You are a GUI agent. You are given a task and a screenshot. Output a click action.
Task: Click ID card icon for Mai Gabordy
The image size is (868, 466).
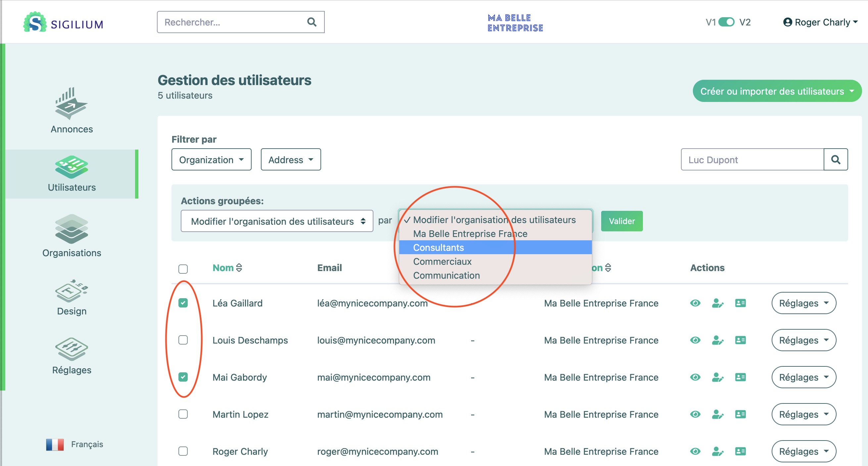(x=740, y=377)
